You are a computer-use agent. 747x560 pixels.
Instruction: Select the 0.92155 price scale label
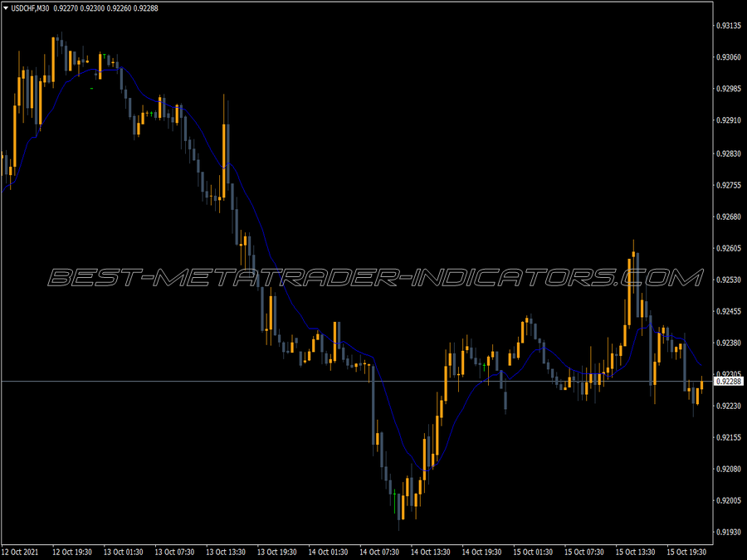(729, 437)
